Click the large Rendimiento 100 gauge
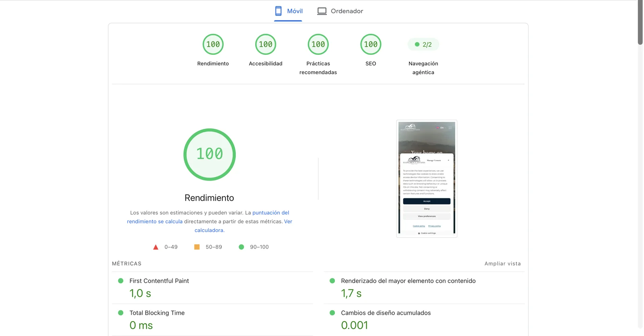 click(x=209, y=154)
